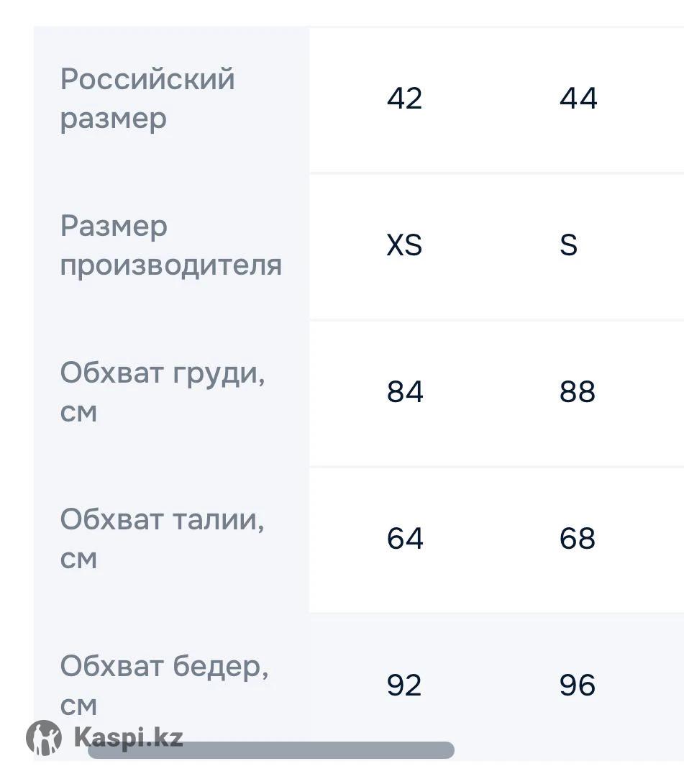Click the Kaspi.kz watermark text

(128, 738)
